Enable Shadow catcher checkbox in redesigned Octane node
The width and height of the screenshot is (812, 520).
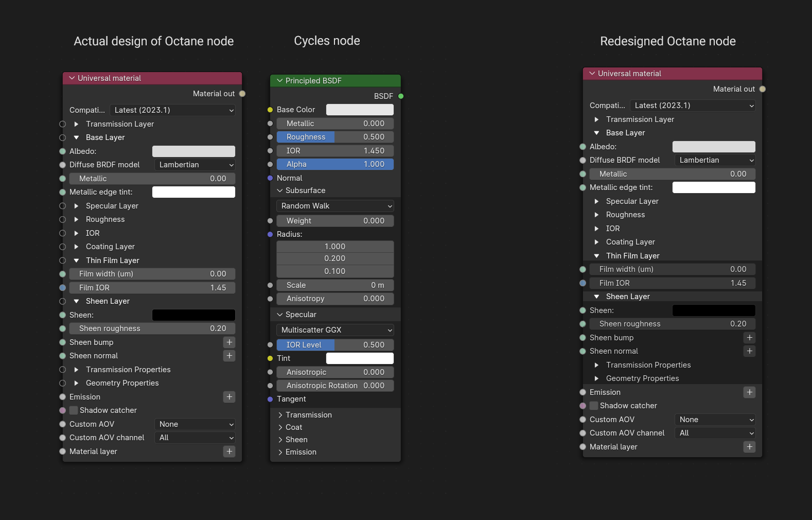coord(594,406)
